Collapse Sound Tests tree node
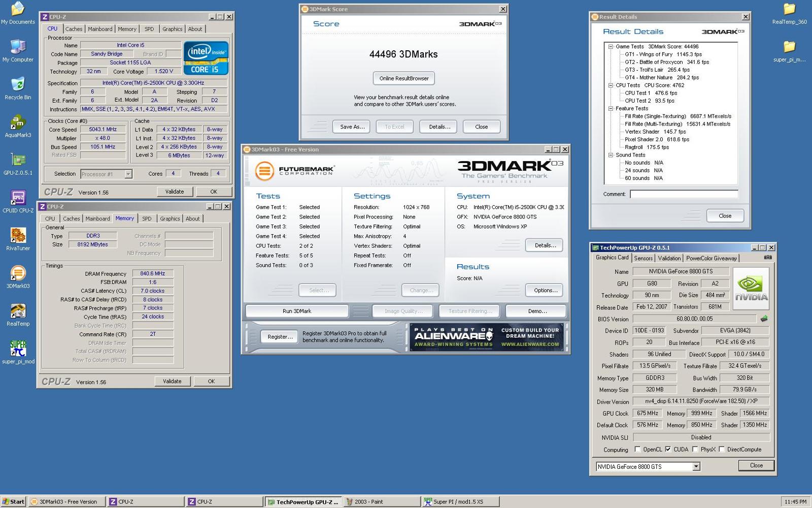 coord(611,155)
